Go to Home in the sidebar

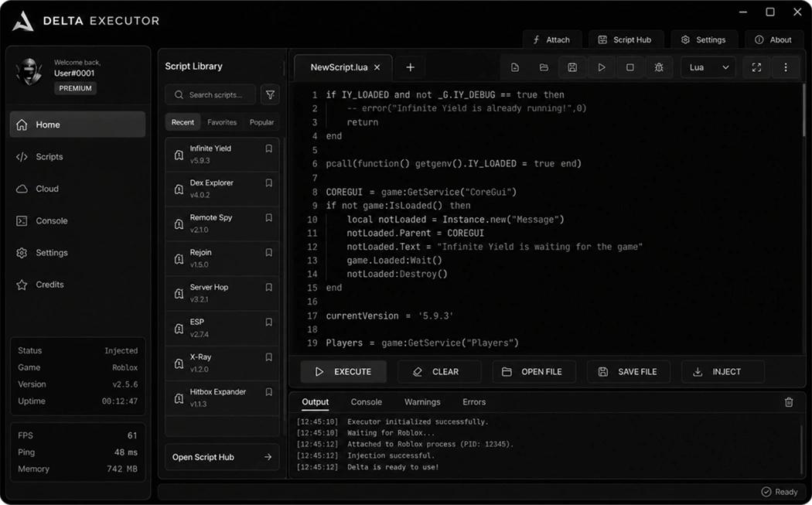(x=77, y=125)
